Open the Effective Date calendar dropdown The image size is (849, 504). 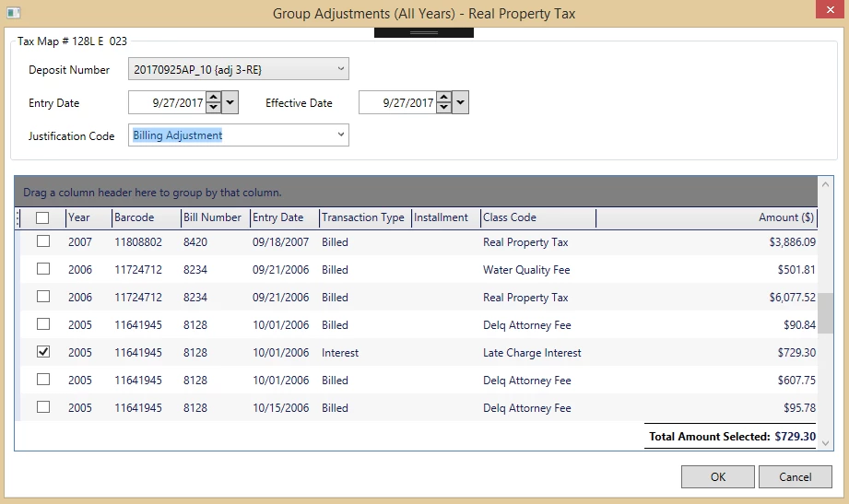coord(461,103)
